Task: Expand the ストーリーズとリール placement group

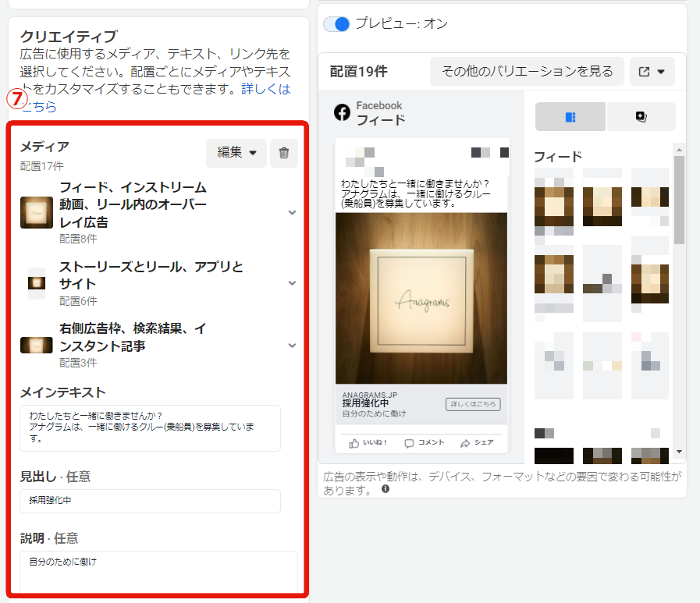Action: coord(292,282)
